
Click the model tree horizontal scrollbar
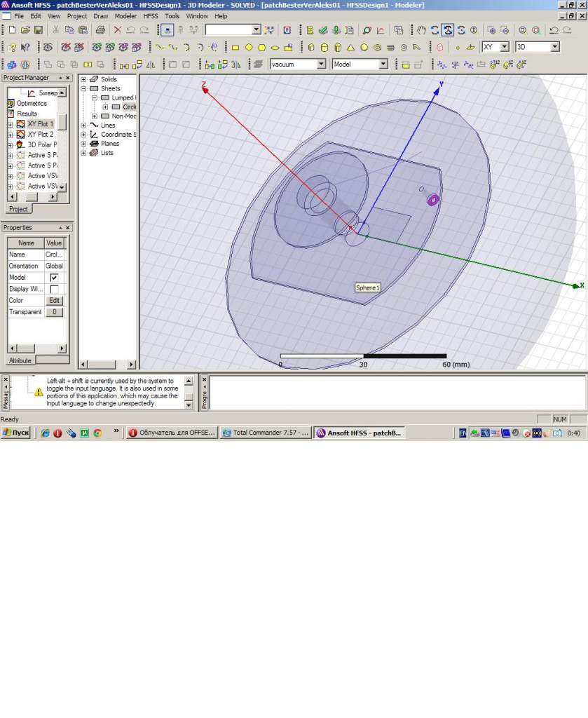click(107, 365)
